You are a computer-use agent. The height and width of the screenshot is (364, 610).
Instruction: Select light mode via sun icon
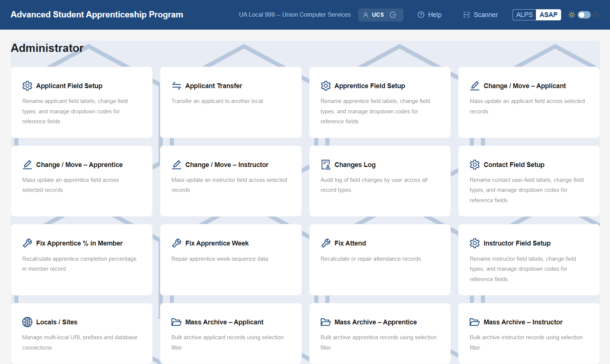(572, 15)
